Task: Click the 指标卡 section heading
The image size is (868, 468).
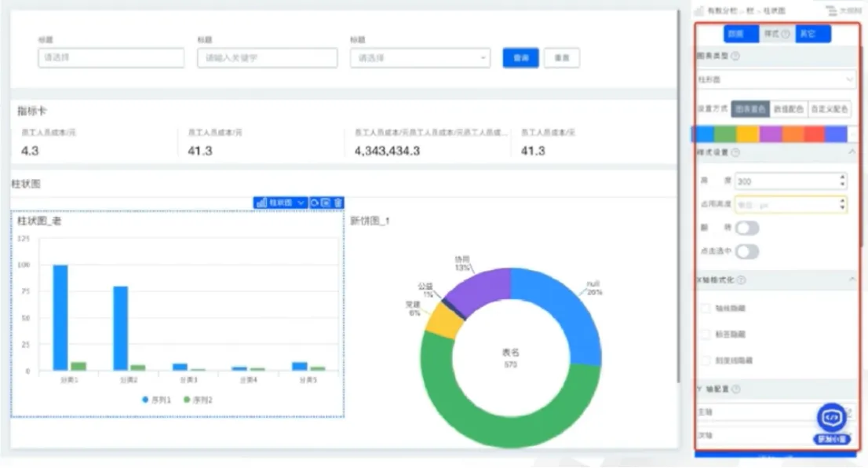Action: pyautogui.click(x=31, y=112)
